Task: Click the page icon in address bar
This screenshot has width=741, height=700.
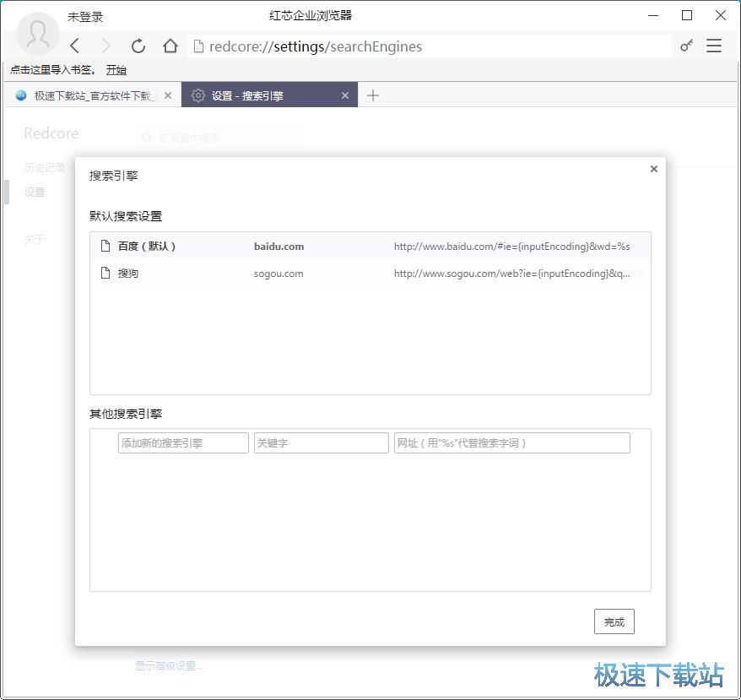Action: [199, 46]
